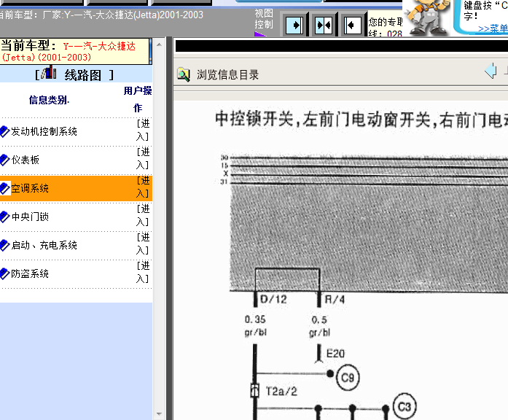Image resolution: width=508 pixels, height=420 pixels.
Task: Click the mechanic cartoon mascot
Action: (x=426, y=17)
